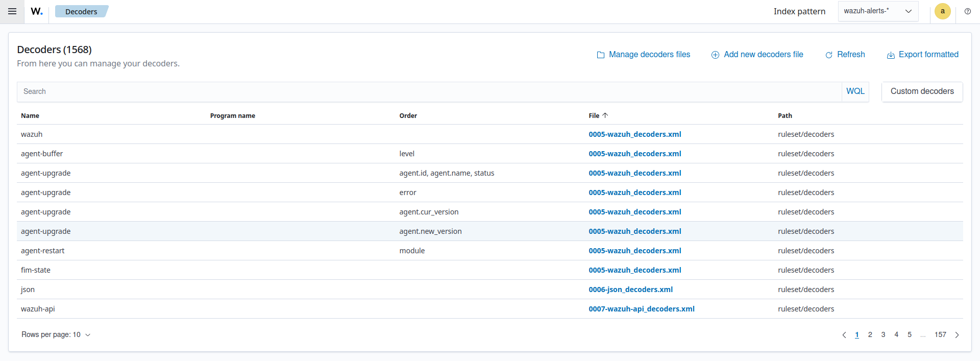Focus the decoders Search field
The width and height of the screenshot is (980, 361).
click(x=429, y=91)
